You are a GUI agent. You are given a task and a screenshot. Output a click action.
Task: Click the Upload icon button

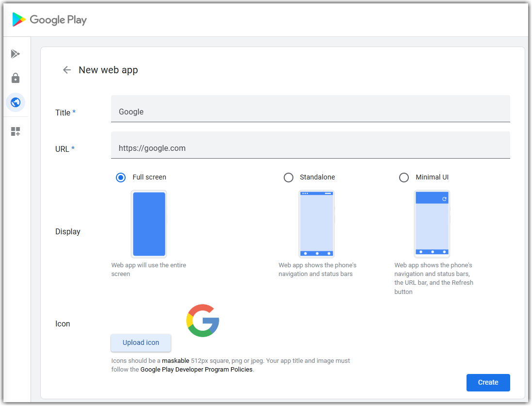(x=141, y=343)
